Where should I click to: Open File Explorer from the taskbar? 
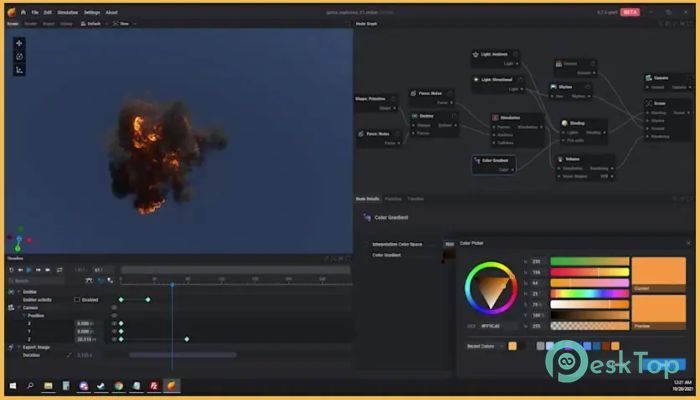coord(48,386)
